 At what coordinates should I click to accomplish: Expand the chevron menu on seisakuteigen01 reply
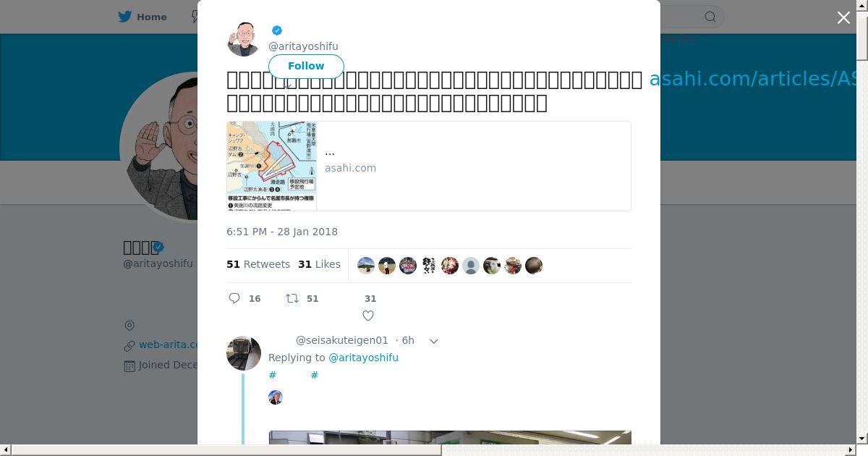click(434, 341)
